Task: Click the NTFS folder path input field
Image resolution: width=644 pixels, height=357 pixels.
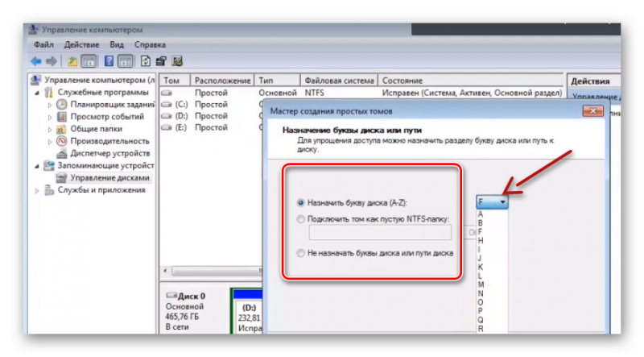Action: point(380,232)
